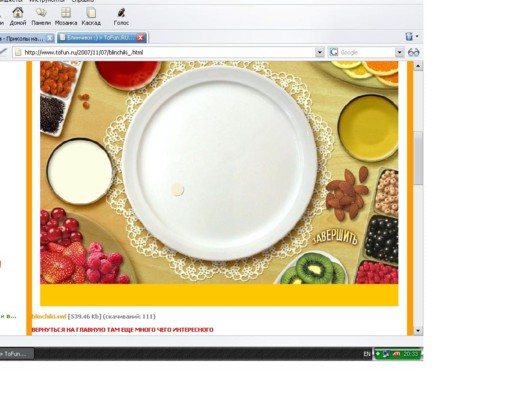Click the Google search engine icon
Viewport: 524px width, 393px height.
pyautogui.click(x=334, y=52)
